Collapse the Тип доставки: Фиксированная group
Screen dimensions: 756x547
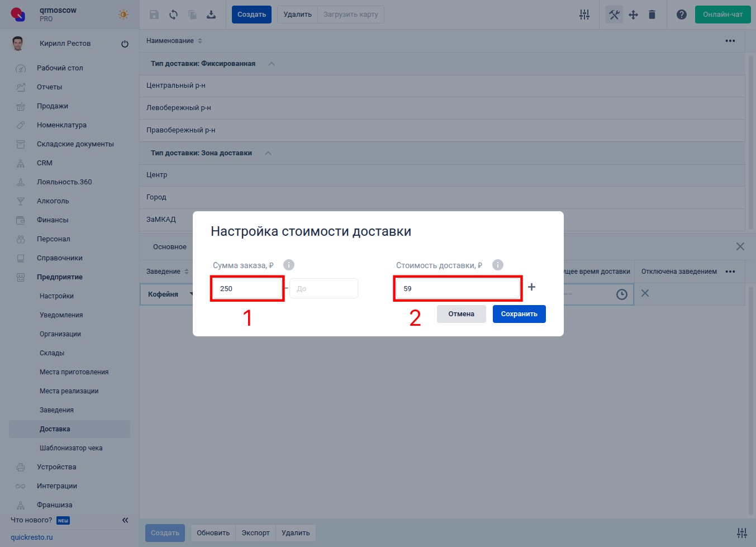coord(272,64)
